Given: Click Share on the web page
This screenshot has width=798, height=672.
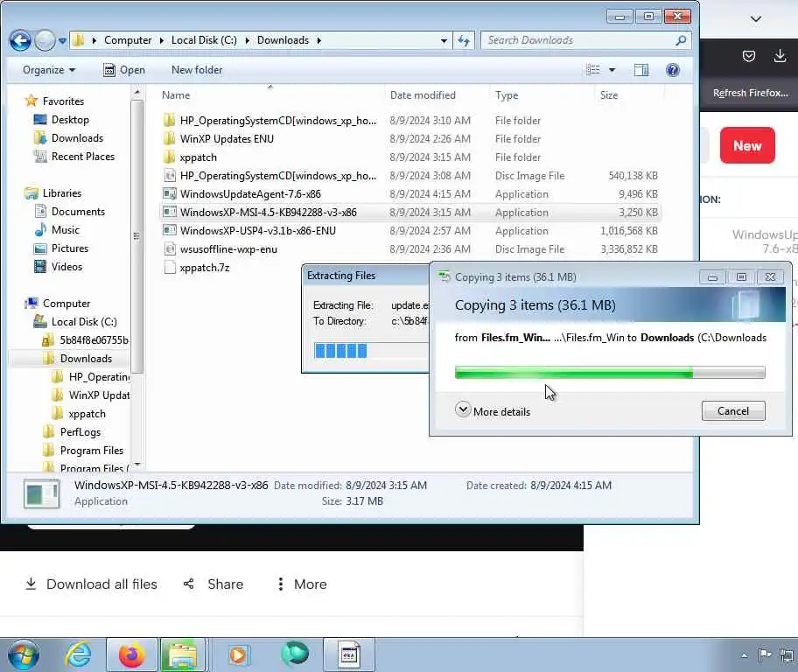Looking at the screenshot, I should pyautogui.click(x=213, y=584).
